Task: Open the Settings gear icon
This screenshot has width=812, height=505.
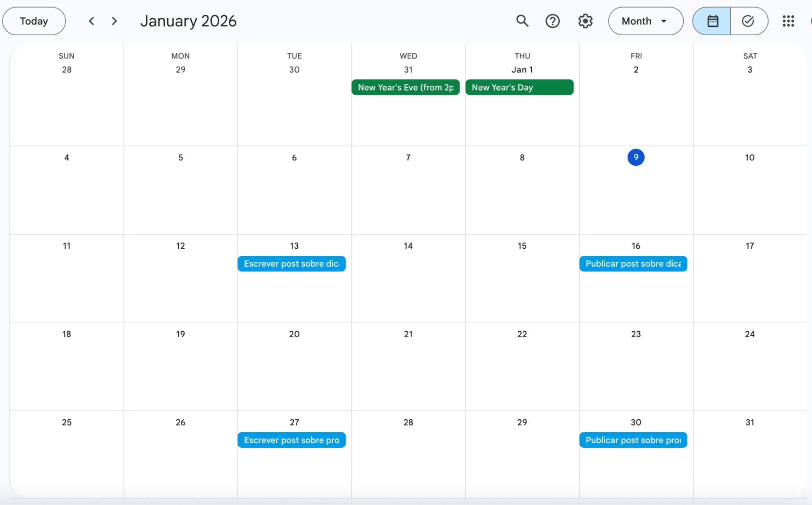Action: coord(585,21)
